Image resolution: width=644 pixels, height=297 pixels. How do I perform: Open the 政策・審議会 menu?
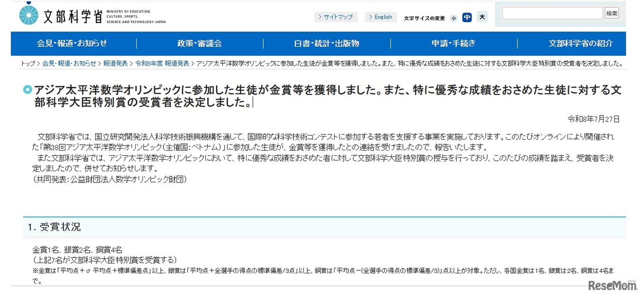(x=200, y=43)
